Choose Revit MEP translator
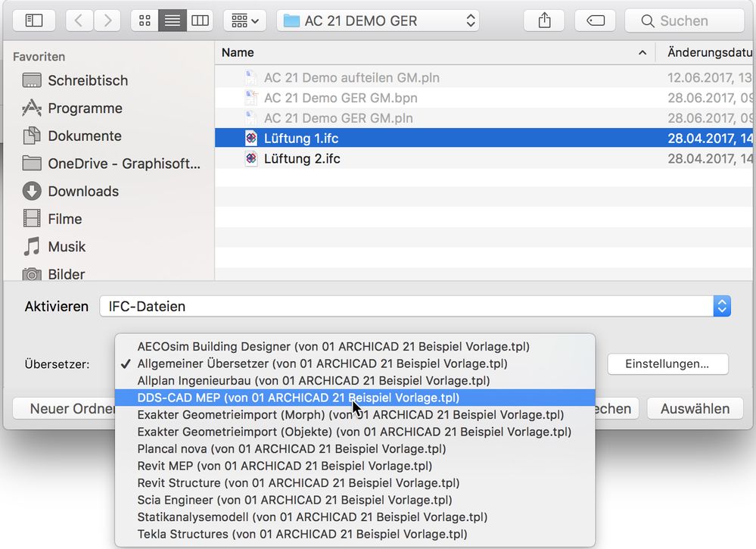 pos(355,466)
